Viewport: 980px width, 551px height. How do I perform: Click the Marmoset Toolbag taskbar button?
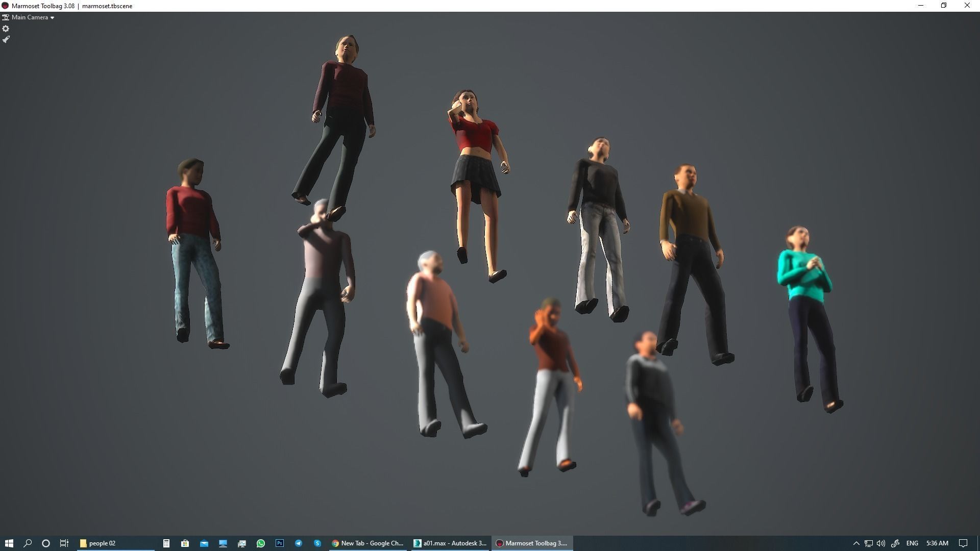pos(532,543)
